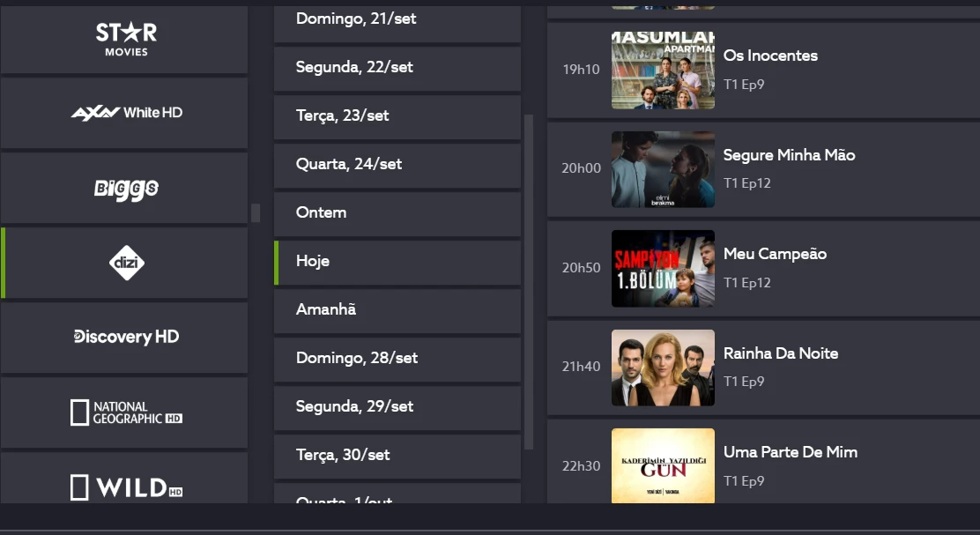
Task: Click the date list scrollbar
Action: [529, 282]
